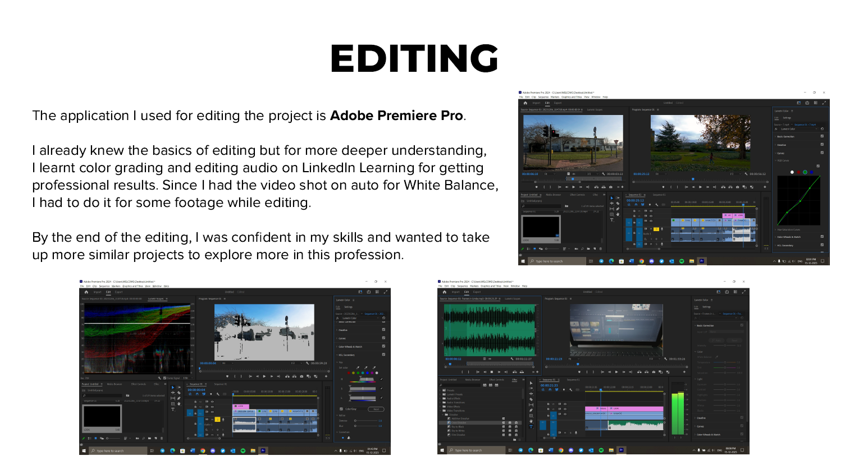This screenshot has width=868, height=474.
Task: Open Fit zoom dropdown in park-footage Program monitor
Action: pyautogui.click(x=661, y=174)
